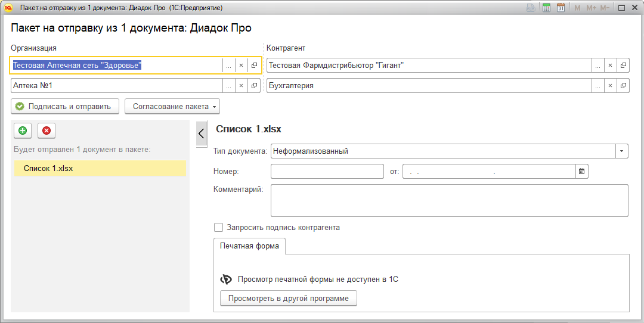
Task: Clear the organization field
Action: 241,66
